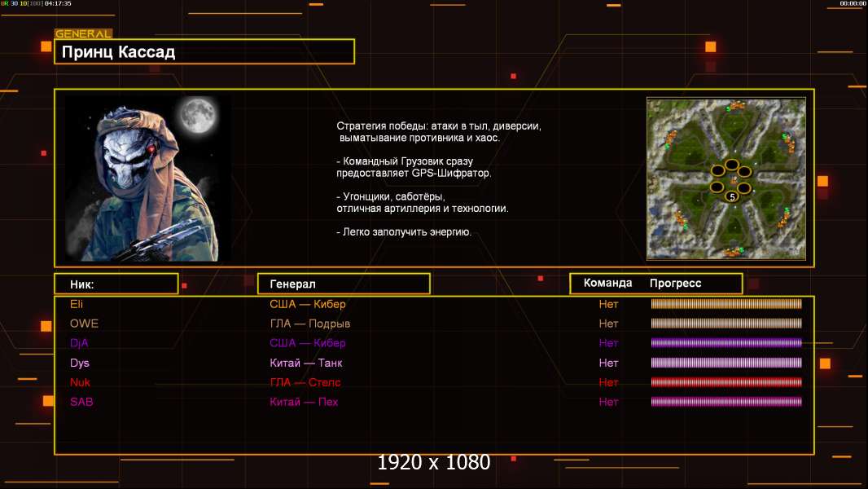Click the Генерал column header
This screenshot has height=489, width=868.
(344, 284)
